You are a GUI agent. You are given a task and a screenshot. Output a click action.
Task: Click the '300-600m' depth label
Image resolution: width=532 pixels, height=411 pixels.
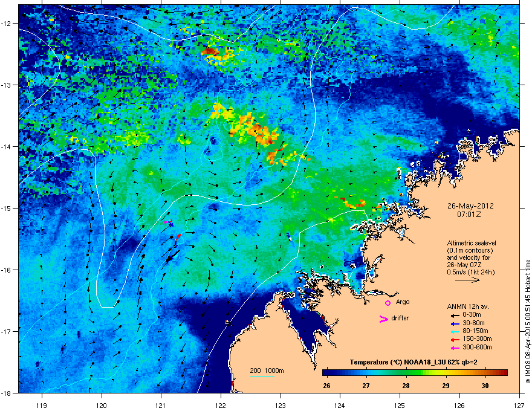pyautogui.click(x=477, y=348)
